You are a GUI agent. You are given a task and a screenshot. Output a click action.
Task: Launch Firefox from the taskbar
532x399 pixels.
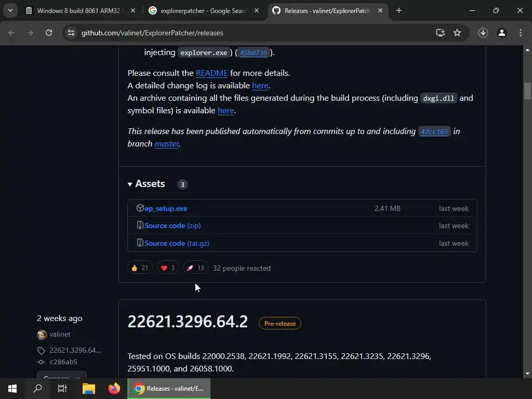point(114,389)
